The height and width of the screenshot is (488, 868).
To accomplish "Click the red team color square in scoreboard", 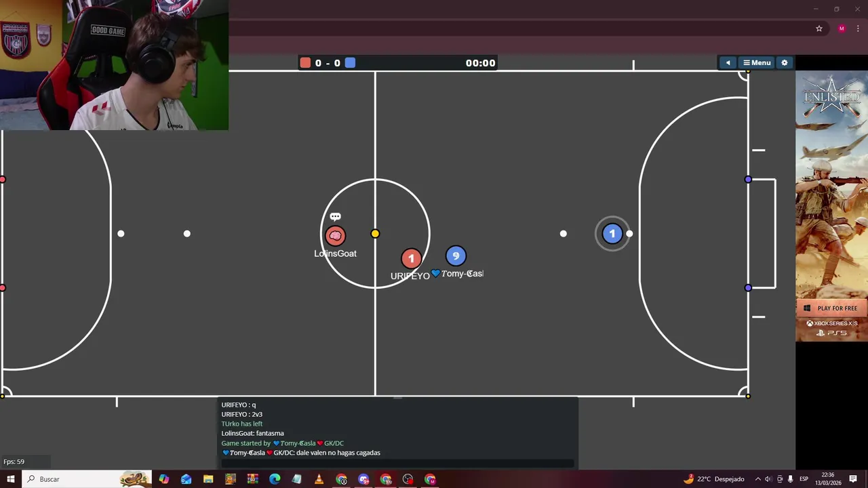I will (305, 63).
